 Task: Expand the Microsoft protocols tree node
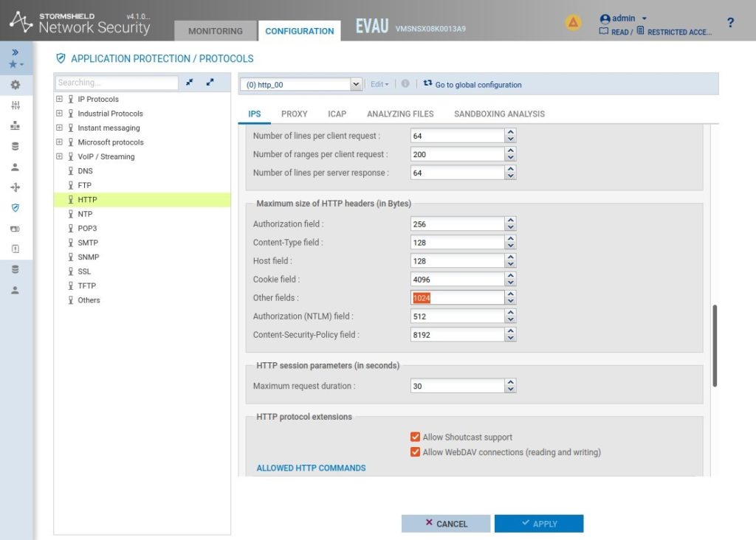(x=60, y=142)
